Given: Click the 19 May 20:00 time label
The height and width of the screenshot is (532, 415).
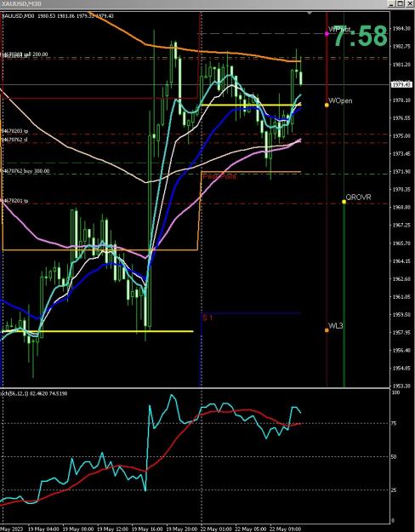Looking at the screenshot, I should click(x=181, y=529).
